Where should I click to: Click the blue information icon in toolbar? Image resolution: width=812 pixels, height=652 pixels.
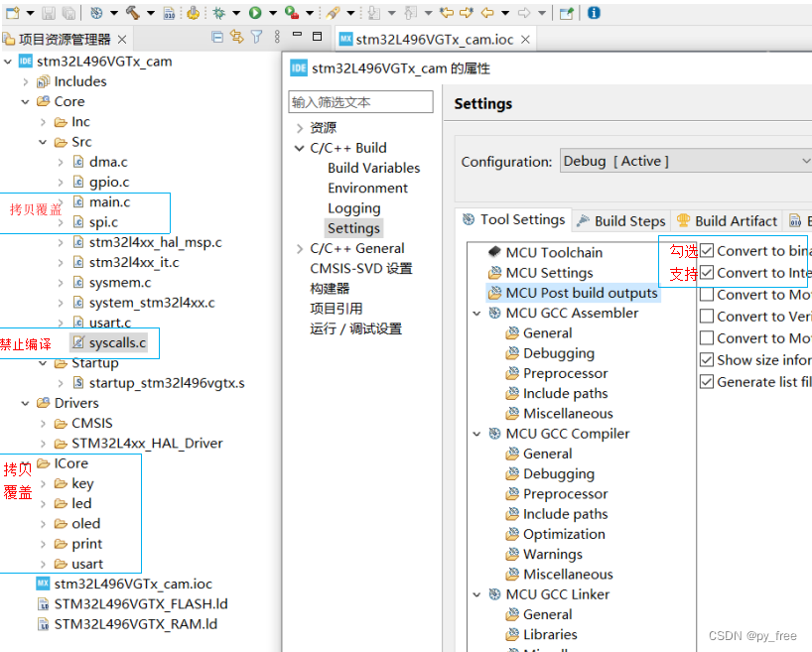pyautogui.click(x=594, y=13)
